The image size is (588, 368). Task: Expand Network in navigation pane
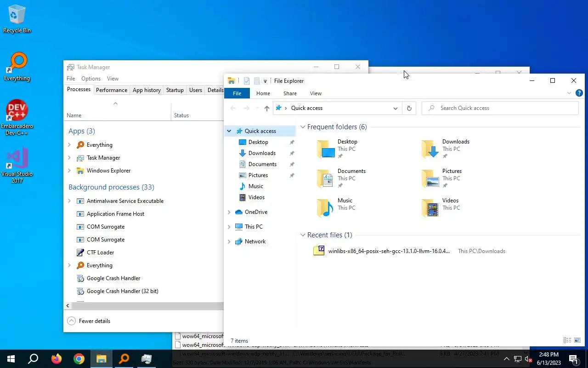point(229,241)
